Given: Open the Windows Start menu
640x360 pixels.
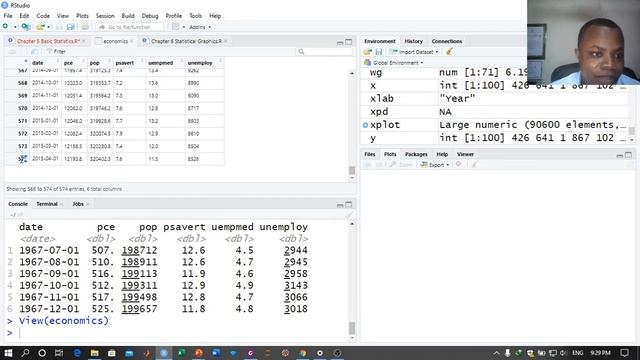Looking at the screenshot, I should 8,353.
